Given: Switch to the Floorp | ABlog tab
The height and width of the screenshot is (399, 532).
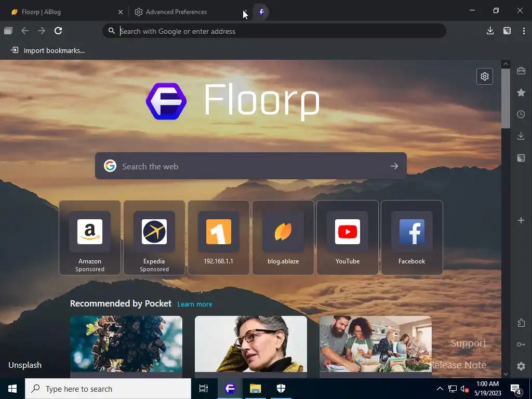Looking at the screenshot, I should tap(64, 12).
